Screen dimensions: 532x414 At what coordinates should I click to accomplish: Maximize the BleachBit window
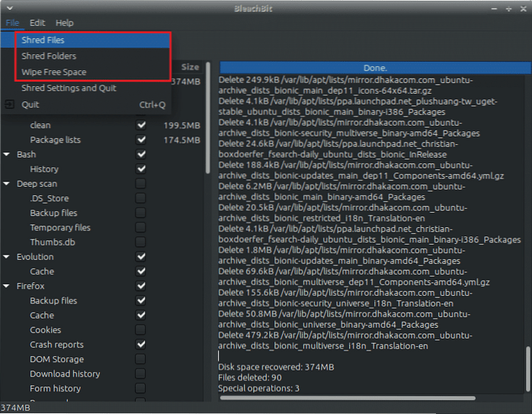click(508, 9)
